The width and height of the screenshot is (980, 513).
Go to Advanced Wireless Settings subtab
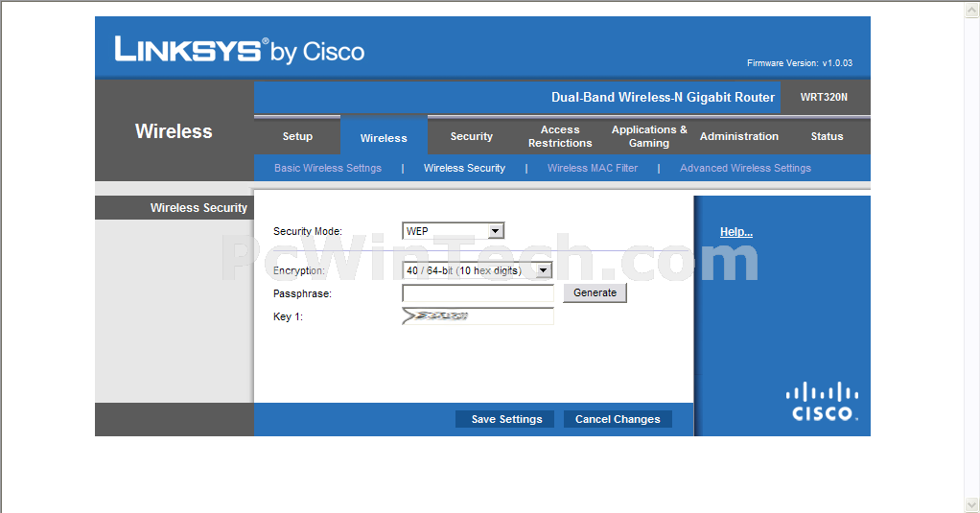point(746,168)
